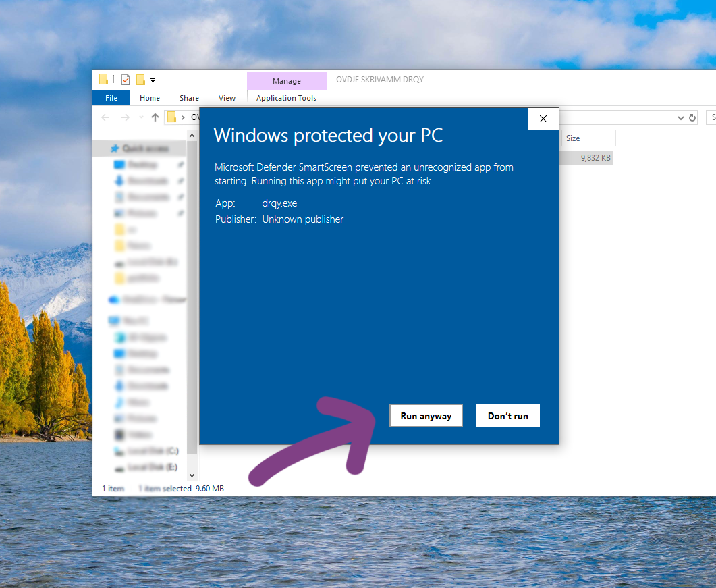Select the Application Tools tab
The width and height of the screenshot is (716, 588).
[286, 98]
